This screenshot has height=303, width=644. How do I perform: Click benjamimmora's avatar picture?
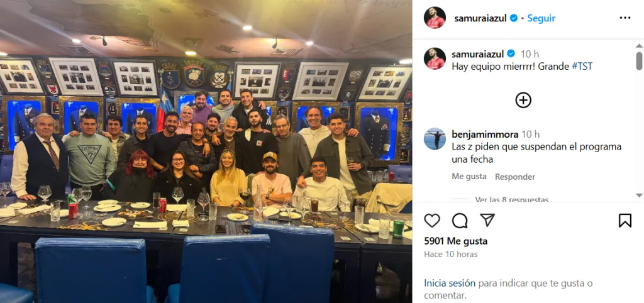[435, 139]
